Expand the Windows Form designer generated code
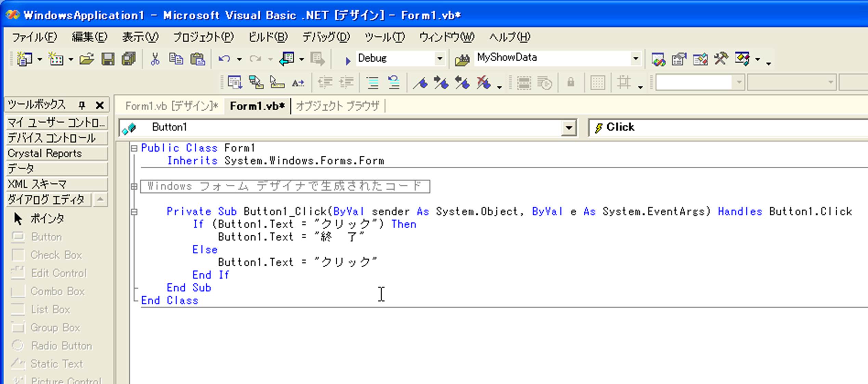 (134, 187)
